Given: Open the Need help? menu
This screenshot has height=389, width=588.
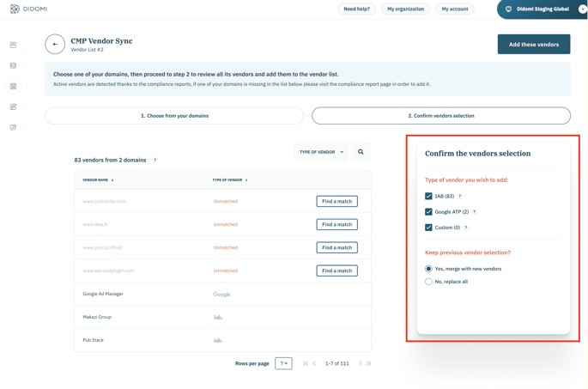Looking at the screenshot, I should coord(356,9).
